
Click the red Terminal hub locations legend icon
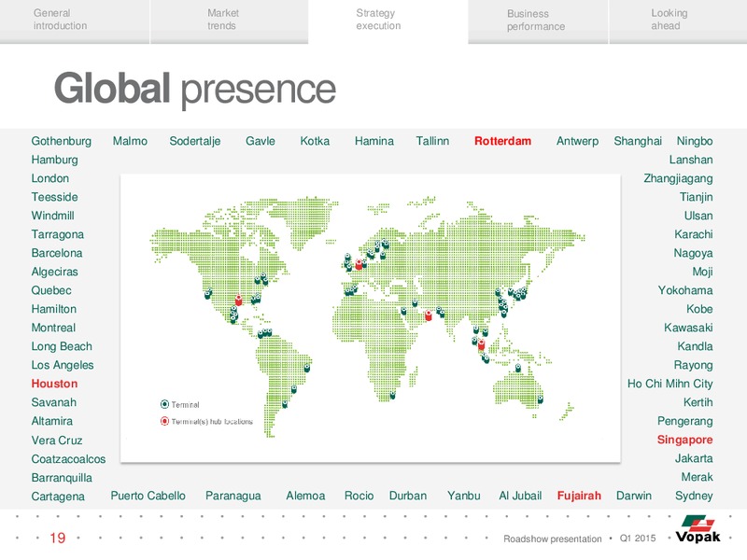pyautogui.click(x=165, y=422)
